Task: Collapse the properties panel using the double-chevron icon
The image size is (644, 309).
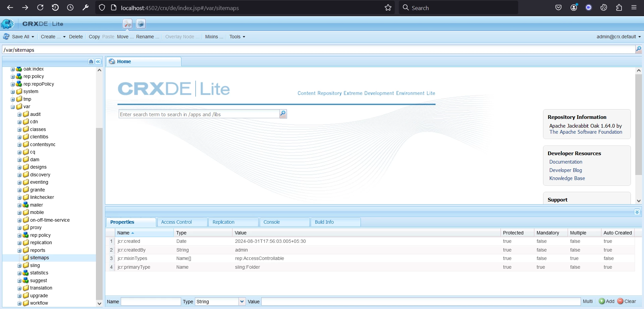Action: click(x=637, y=212)
